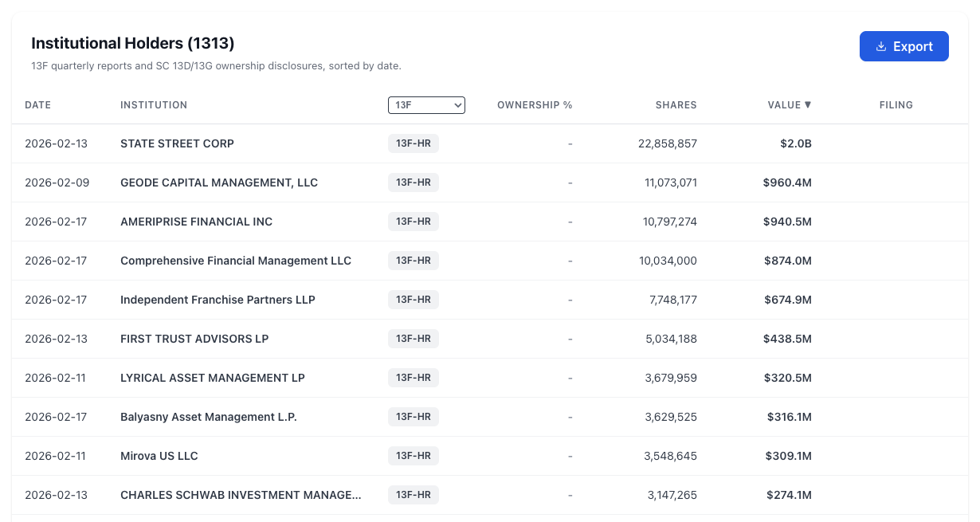Click the $274.1M value cell
Screen dimensions: 980x522
[789, 495]
